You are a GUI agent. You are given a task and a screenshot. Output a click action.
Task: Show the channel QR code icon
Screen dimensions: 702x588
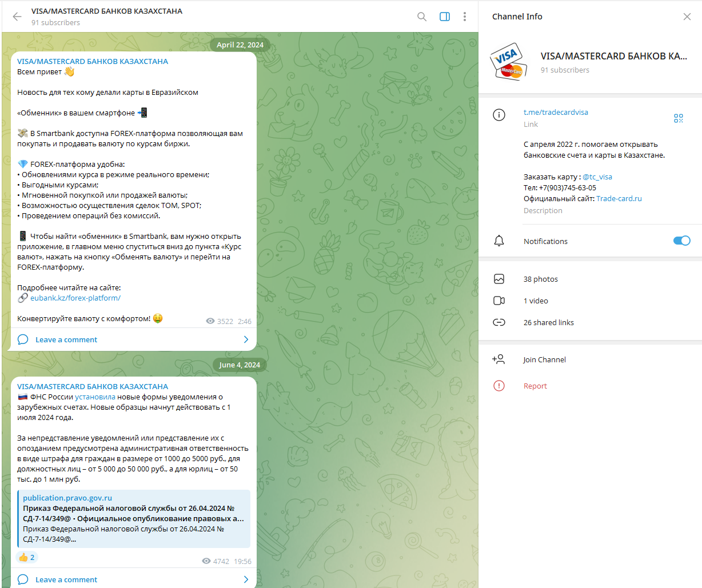click(678, 118)
